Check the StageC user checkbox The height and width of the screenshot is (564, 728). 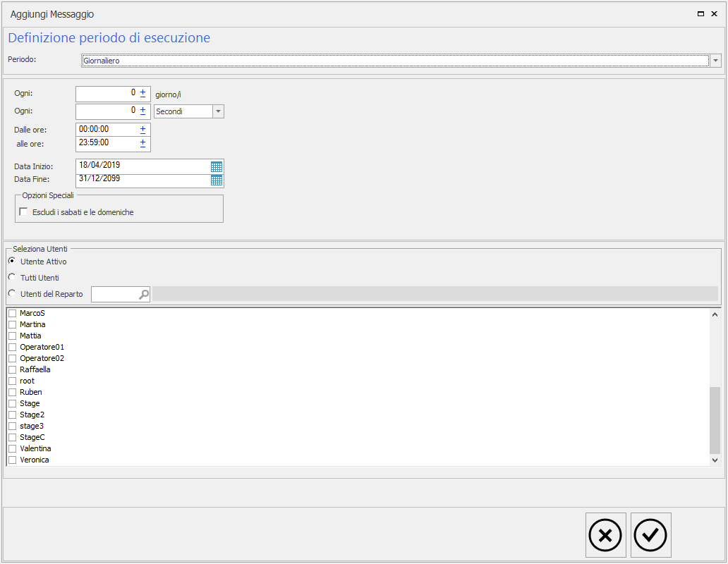pyautogui.click(x=13, y=437)
